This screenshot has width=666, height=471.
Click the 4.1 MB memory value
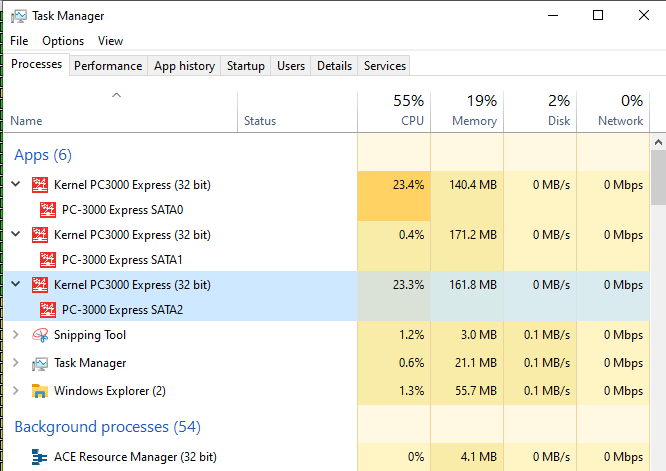479,457
